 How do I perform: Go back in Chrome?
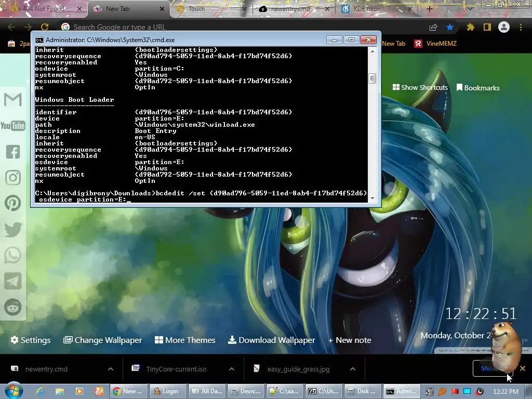(11, 27)
